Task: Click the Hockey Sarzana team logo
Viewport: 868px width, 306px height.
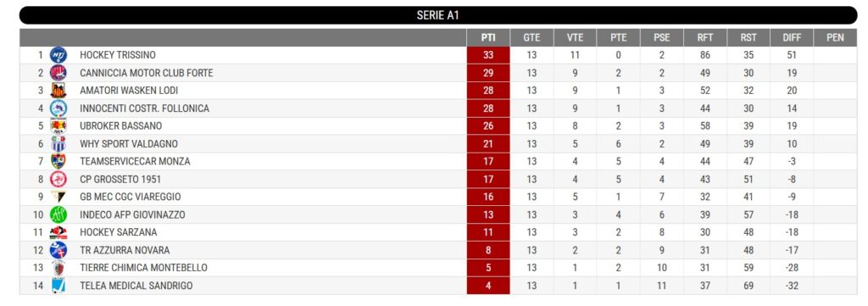Action: 58,232
